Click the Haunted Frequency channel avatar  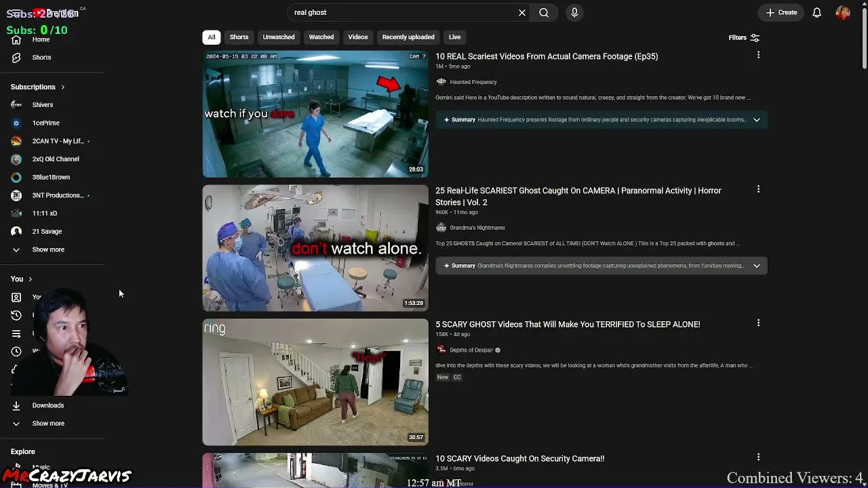[x=441, y=82]
